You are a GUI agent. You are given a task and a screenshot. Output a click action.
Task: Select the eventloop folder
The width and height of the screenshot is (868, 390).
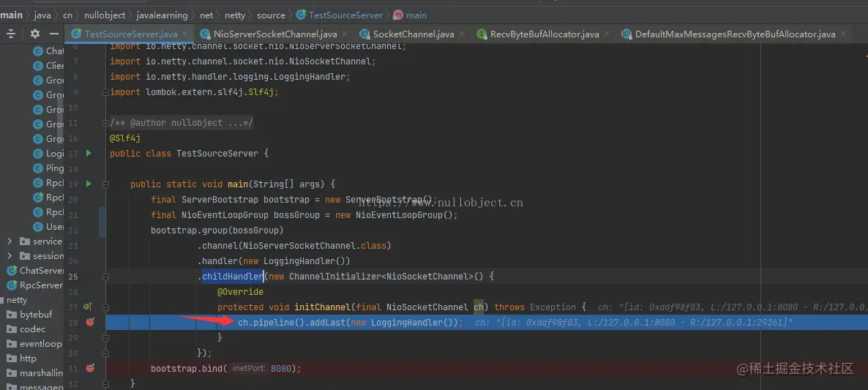(x=34, y=343)
